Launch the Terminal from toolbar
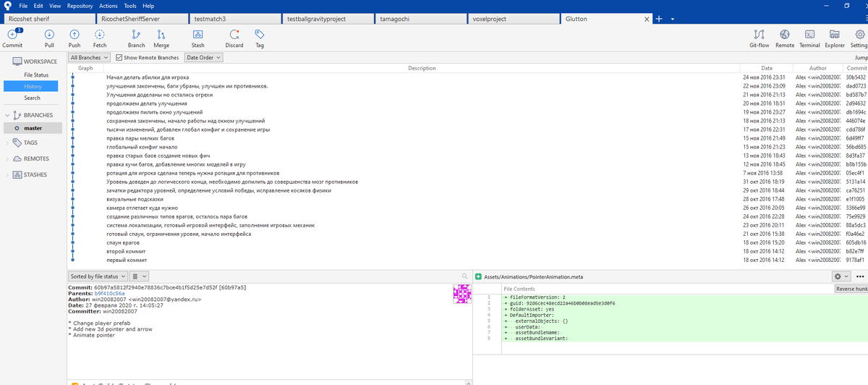 (x=810, y=34)
